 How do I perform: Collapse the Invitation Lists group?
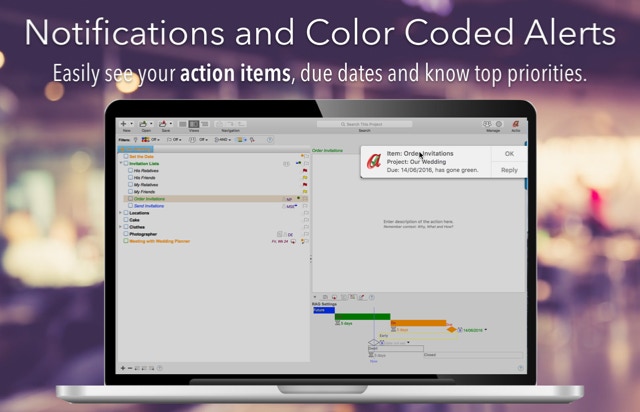[x=120, y=164]
